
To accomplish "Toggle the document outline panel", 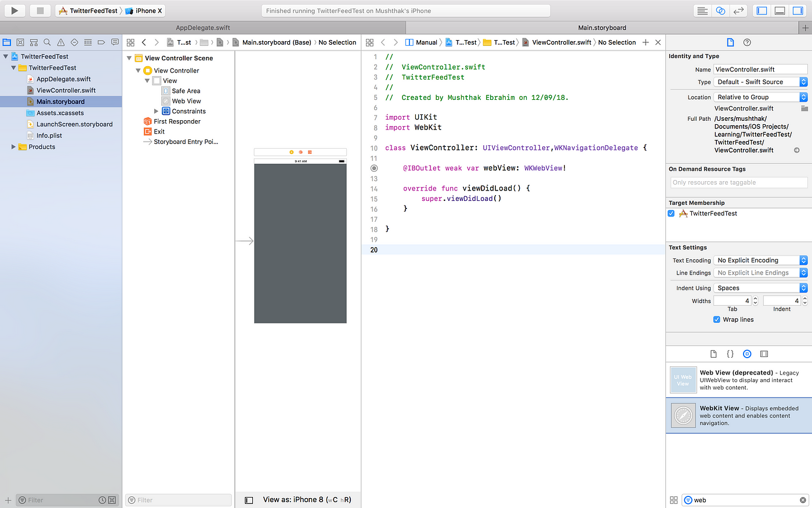I will point(249,500).
